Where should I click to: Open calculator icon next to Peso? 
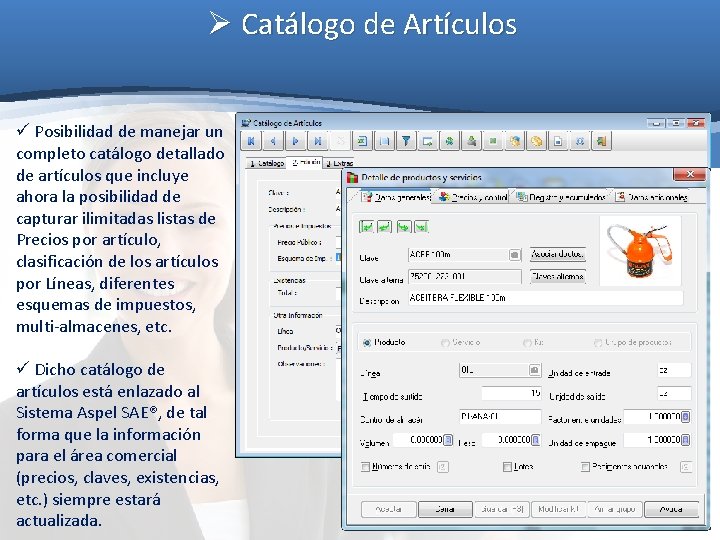535,440
